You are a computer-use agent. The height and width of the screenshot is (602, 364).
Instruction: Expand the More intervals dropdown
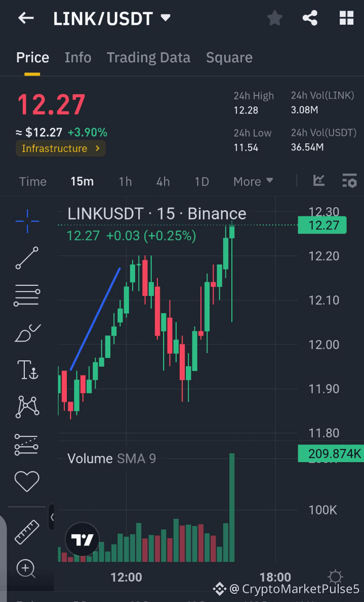click(253, 181)
